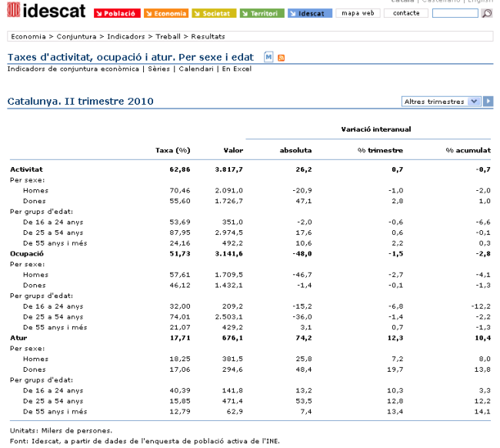Open the Economia menu tab
500x448 pixels.
(166, 13)
